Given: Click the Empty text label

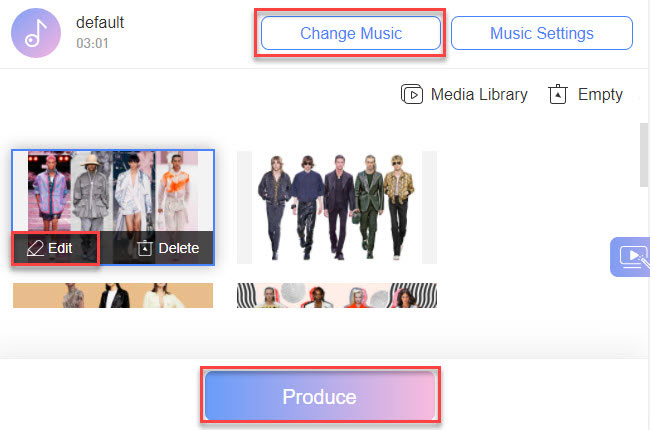Looking at the screenshot, I should [600, 95].
